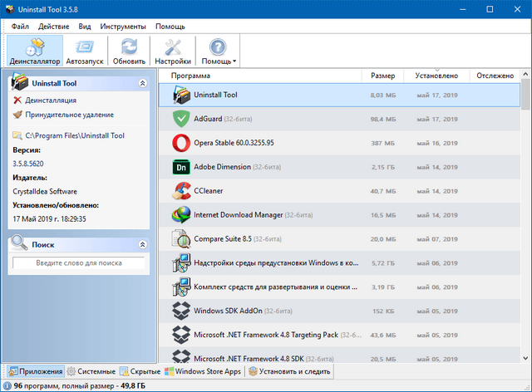Open the Файл menu

(18, 26)
